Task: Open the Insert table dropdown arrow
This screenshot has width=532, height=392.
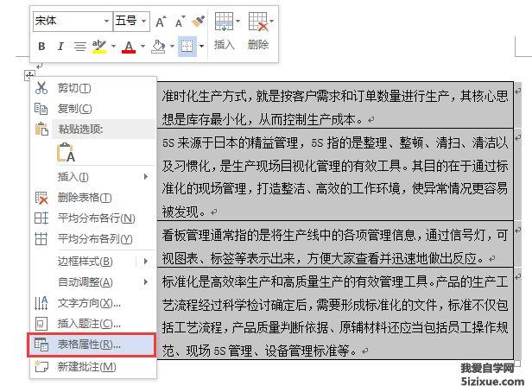Action: click(x=237, y=22)
